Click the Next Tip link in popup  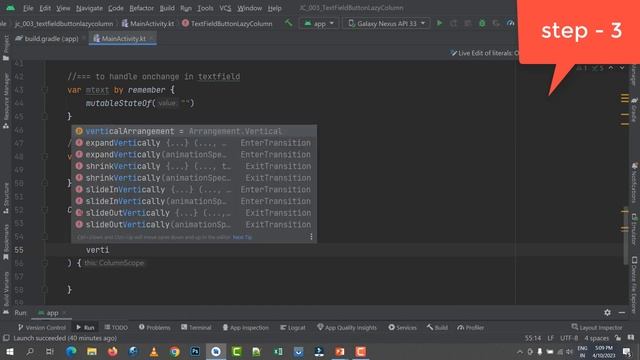242,237
